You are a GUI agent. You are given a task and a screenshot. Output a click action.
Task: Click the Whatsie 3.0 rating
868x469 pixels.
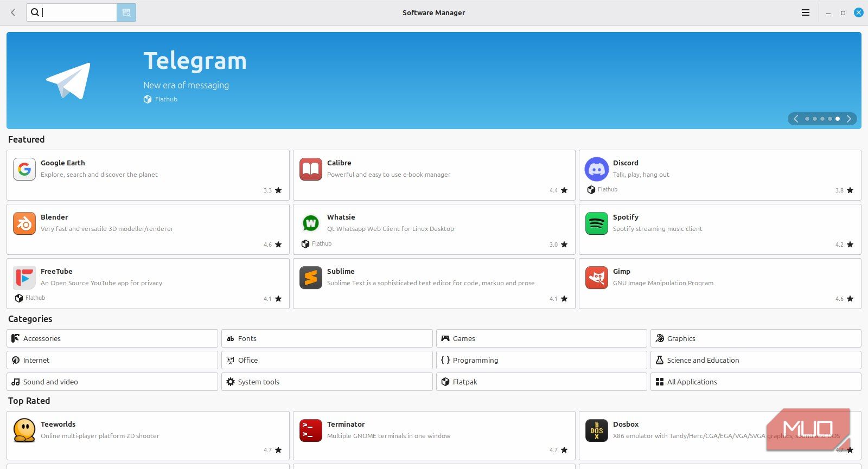click(x=558, y=245)
